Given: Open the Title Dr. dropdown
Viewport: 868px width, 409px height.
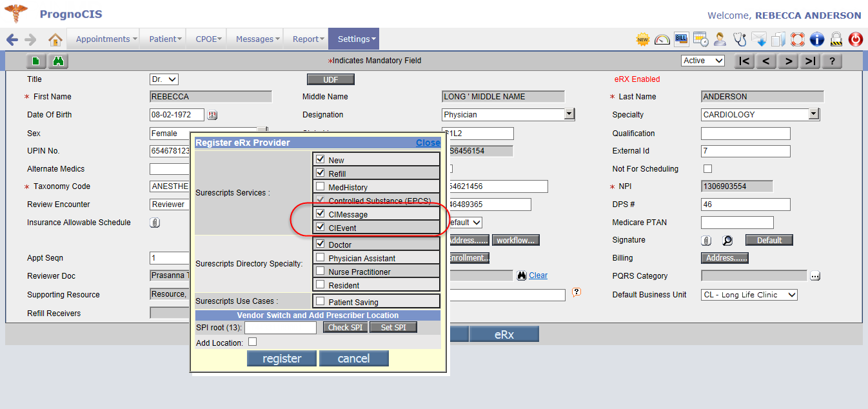Looking at the screenshot, I should (x=164, y=79).
